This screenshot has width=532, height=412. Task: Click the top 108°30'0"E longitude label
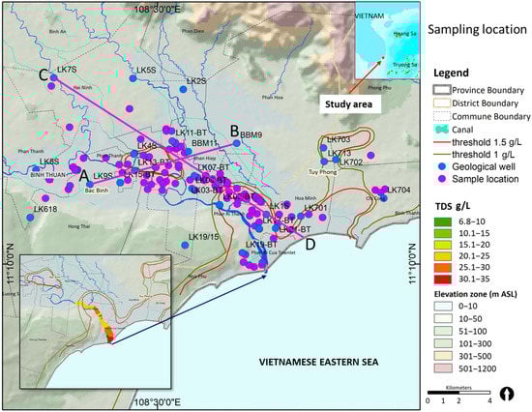point(158,9)
